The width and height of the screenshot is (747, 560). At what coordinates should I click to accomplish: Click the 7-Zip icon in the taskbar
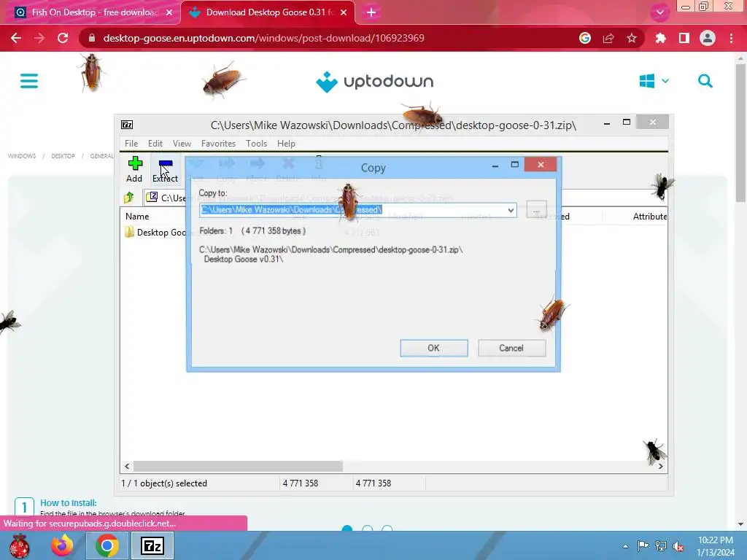point(152,545)
